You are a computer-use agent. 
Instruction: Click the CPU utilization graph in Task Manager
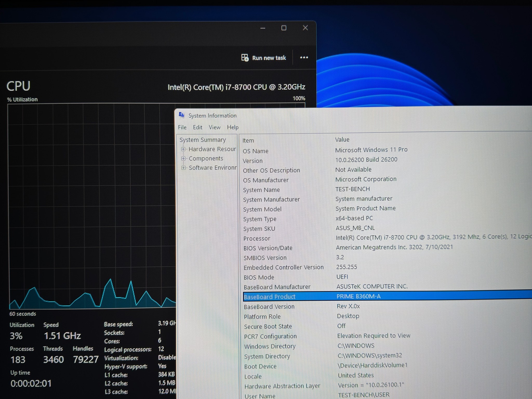coord(92,206)
